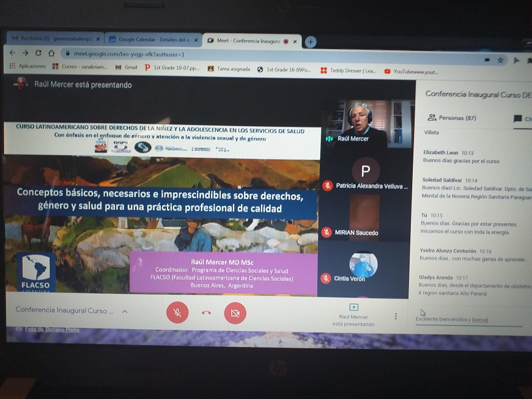Viewport: 532px width, 399px height.
Task: Open a new browser tab
Action: [x=311, y=42]
